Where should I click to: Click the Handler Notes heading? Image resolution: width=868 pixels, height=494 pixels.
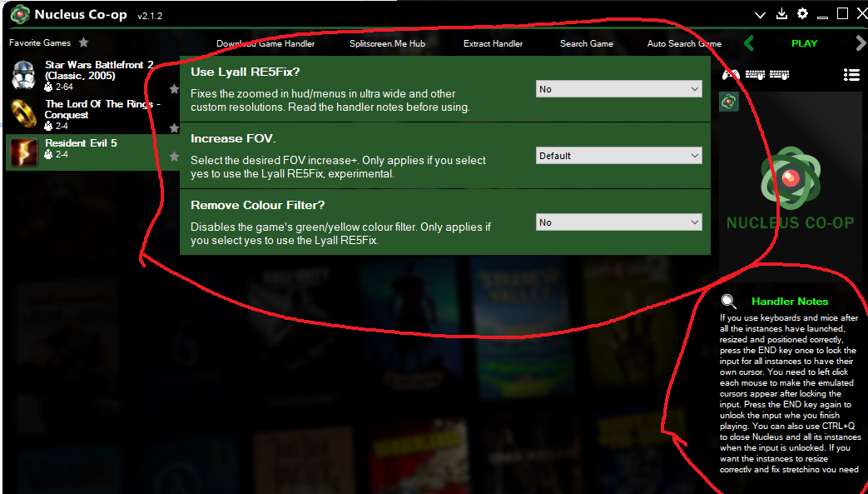pyautogui.click(x=790, y=301)
